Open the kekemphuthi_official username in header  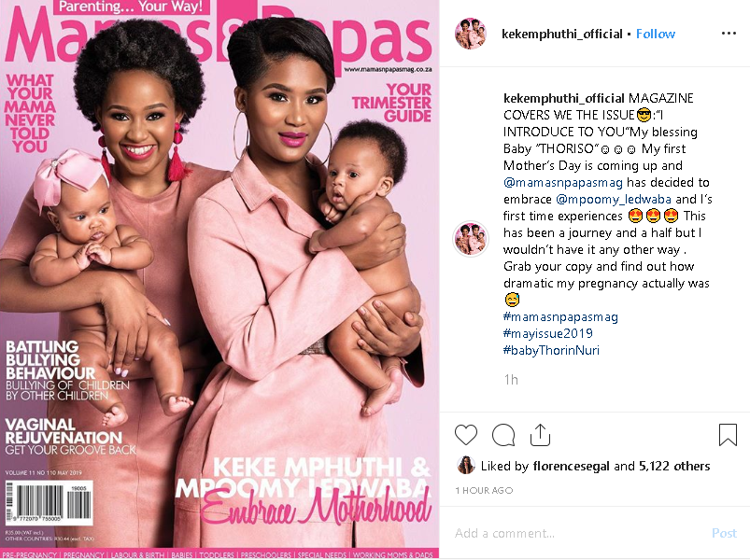562,34
